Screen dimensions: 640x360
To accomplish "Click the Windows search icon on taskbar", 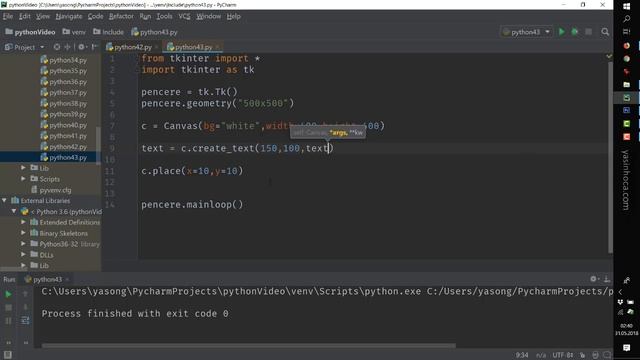I will click(627, 19).
